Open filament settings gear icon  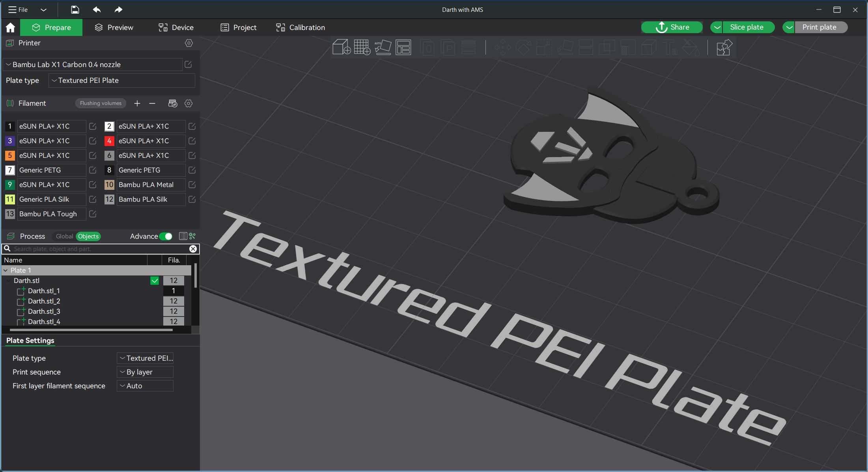189,103
